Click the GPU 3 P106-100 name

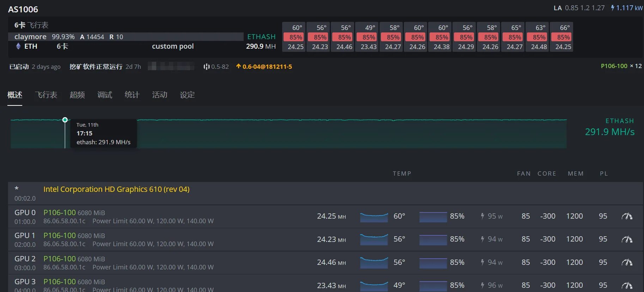tap(60, 281)
